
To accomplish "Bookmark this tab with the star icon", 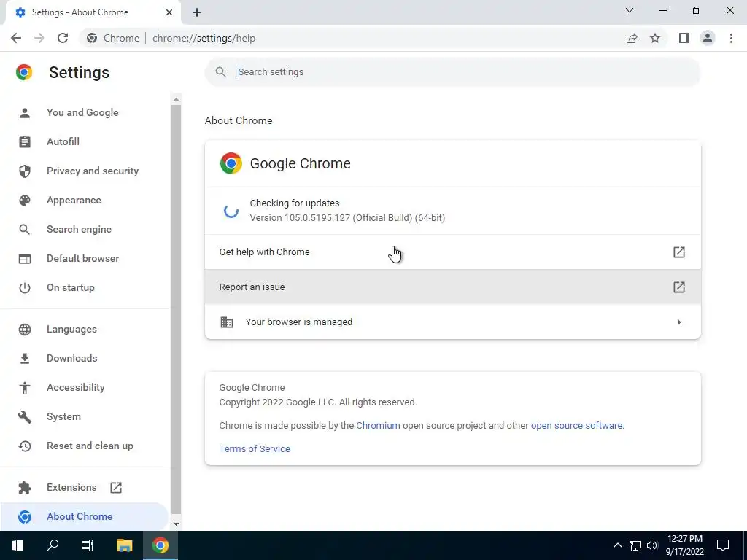I will coord(655,38).
